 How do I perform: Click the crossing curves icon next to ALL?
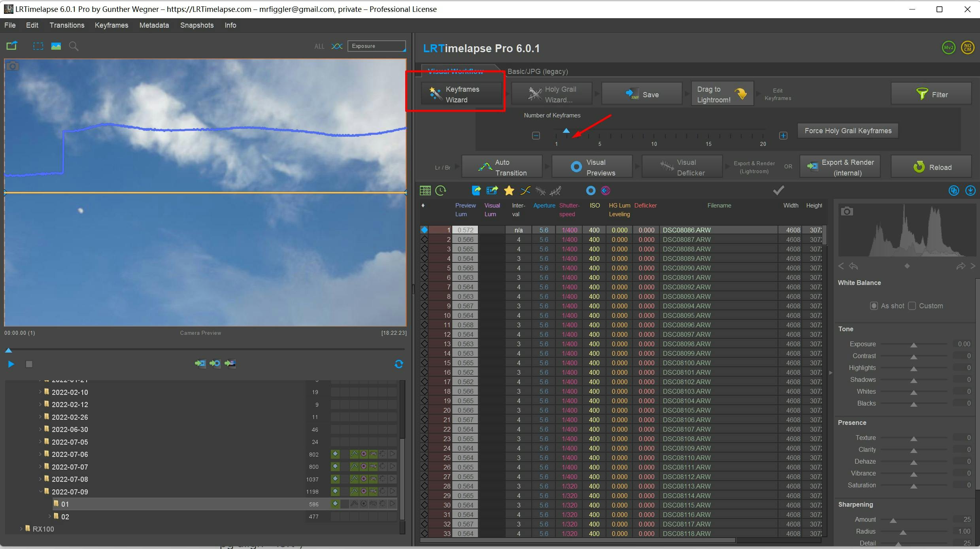337,46
